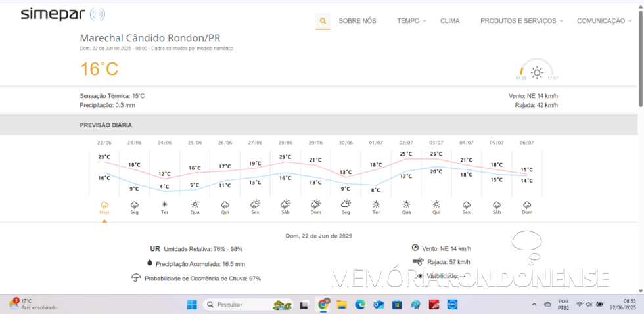The width and height of the screenshot is (644, 314).
Task: Choose the Seg 30/06 cloudy-sun icon
Action: point(346,204)
